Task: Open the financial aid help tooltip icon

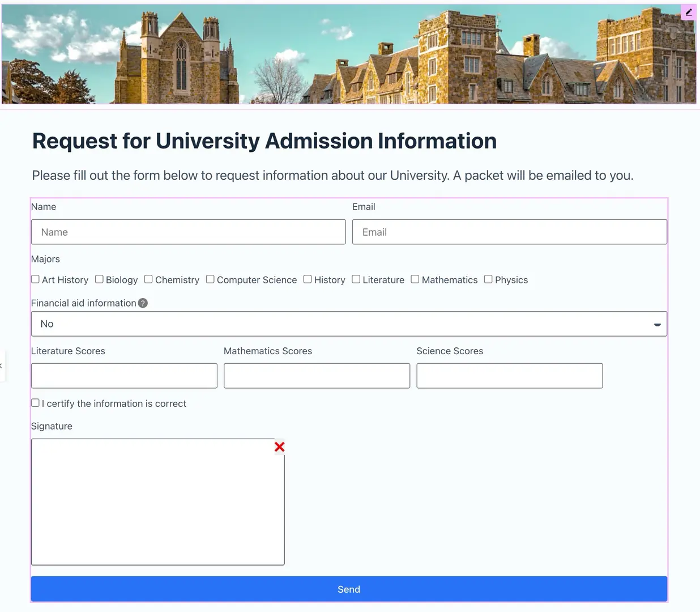Action: tap(143, 303)
